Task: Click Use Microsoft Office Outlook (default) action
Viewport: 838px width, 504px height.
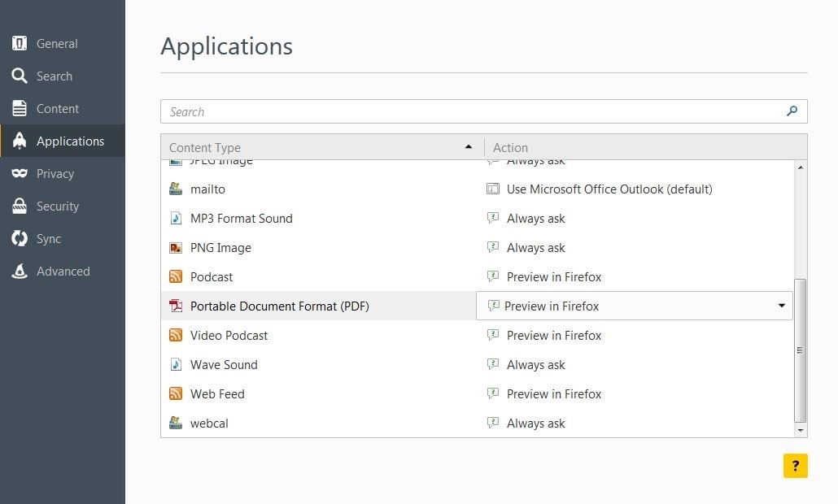Action: coord(609,189)
